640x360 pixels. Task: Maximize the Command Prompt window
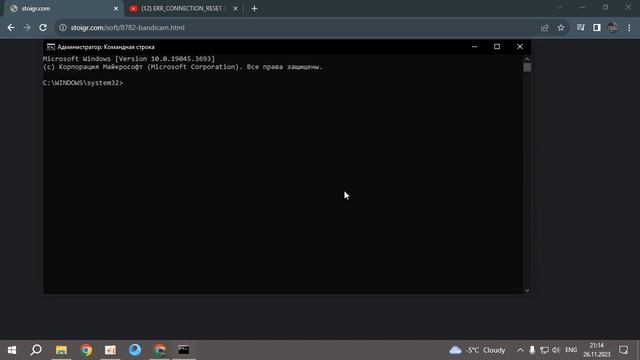tap(497, 47)
